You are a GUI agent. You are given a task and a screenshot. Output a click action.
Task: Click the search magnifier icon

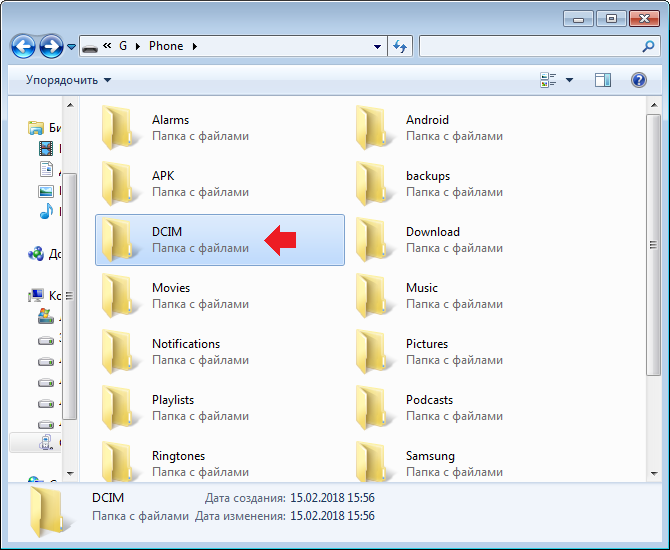point(648,46)
